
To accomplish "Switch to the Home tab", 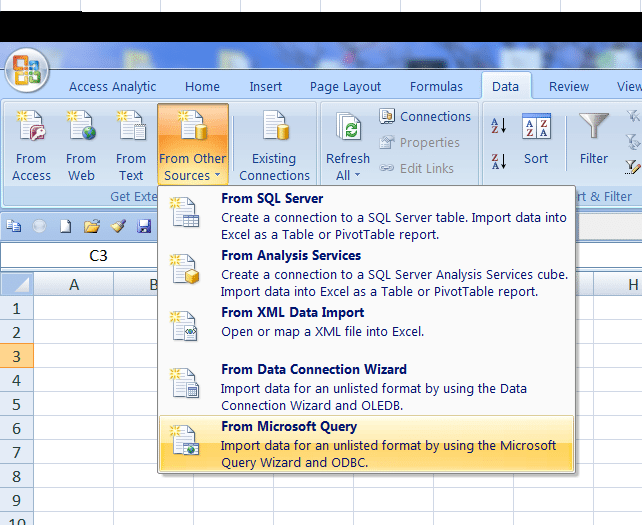I will [x=202, y=87].
